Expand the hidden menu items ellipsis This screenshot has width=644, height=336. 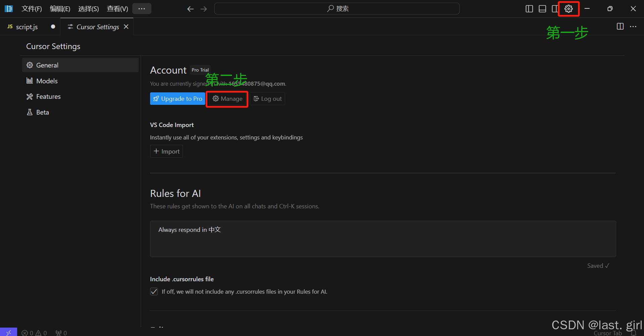[x=142, y=9]
